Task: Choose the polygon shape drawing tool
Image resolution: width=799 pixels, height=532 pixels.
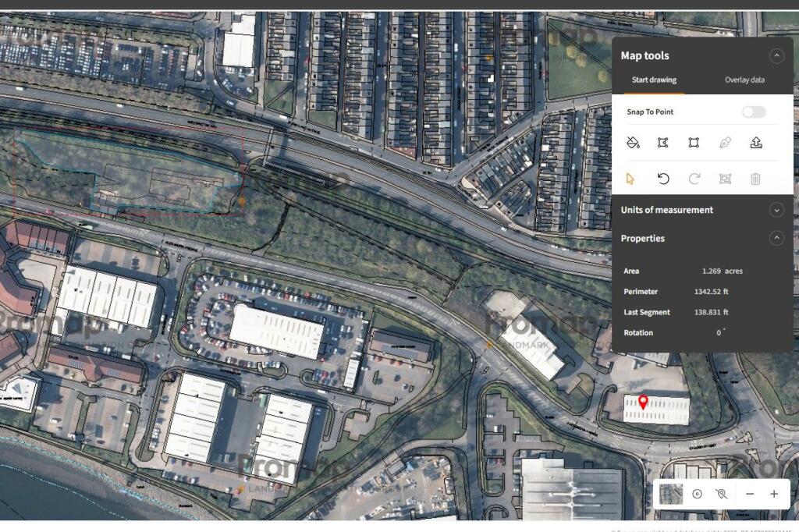Action: (663, 143)
